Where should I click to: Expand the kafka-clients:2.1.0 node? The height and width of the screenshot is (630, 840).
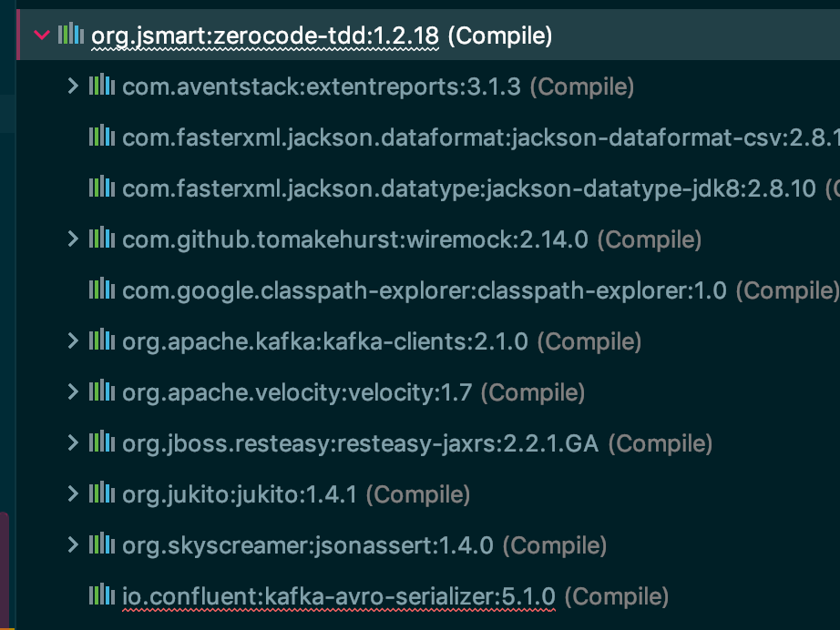tap(74, 341)
